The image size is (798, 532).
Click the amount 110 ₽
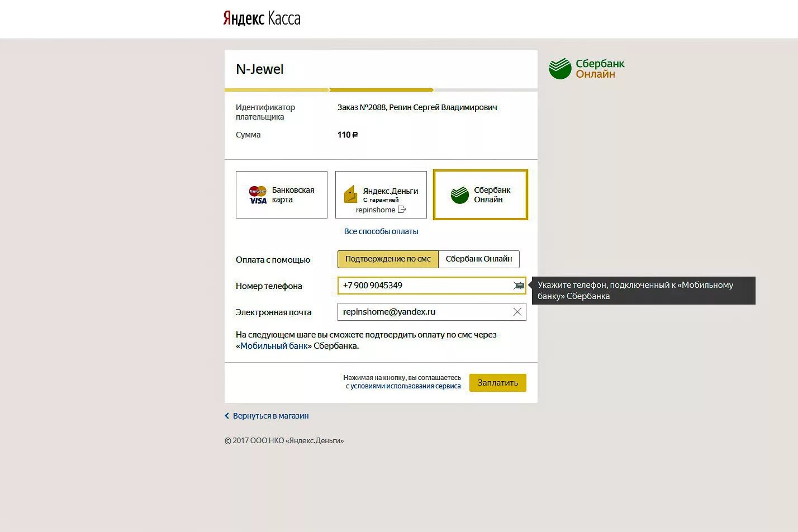[348, 135]
